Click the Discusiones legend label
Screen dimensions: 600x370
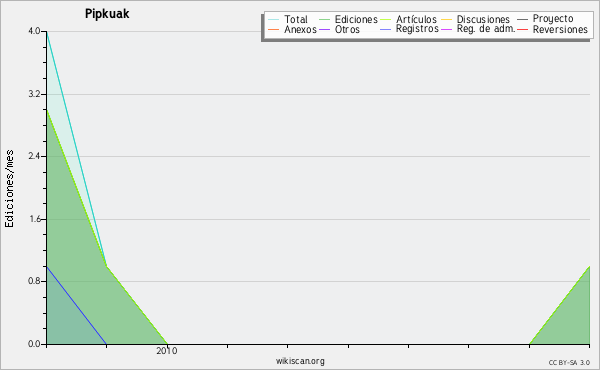pyautogui.click(x=483, y=19)
